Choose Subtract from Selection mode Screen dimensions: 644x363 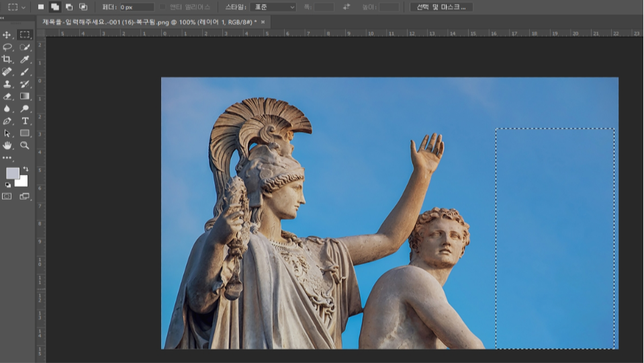point(69,7)
